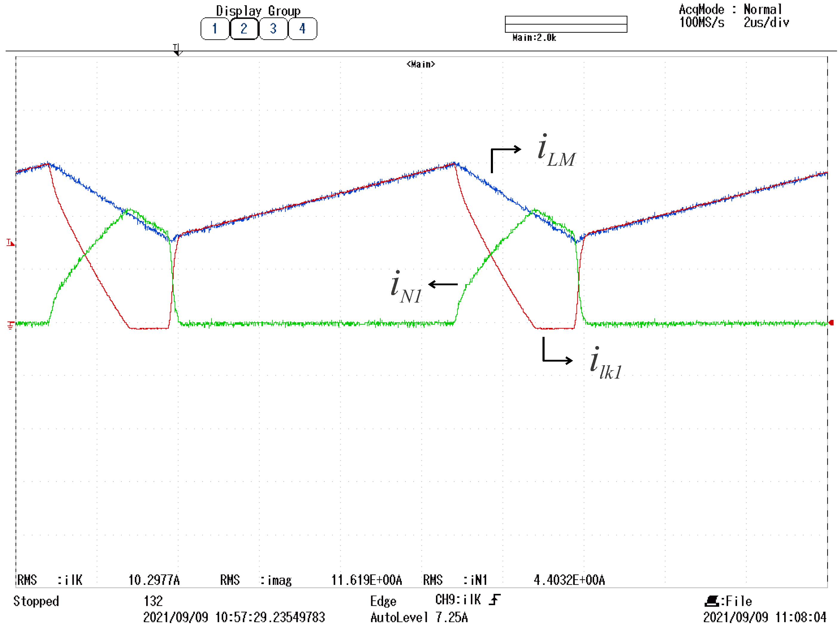Click the Main:2.0k zoom position bar

click(x=565, y=24)
